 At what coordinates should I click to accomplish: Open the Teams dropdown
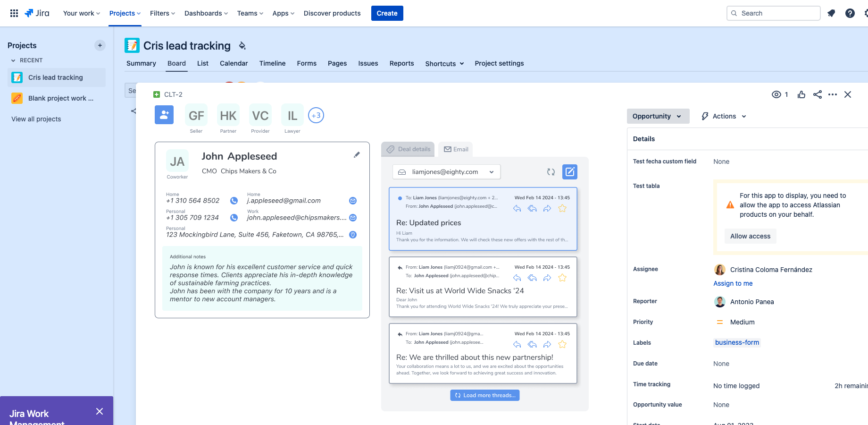point(250,13)
